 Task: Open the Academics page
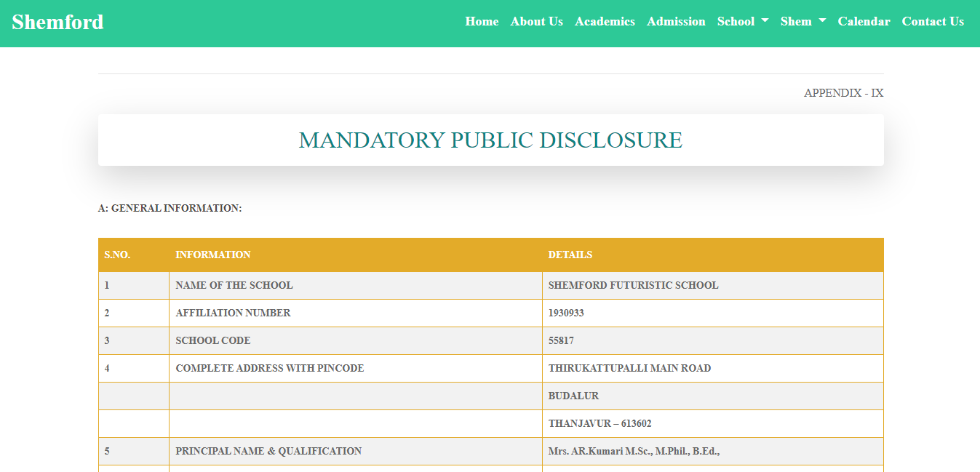tap(605, 22)
